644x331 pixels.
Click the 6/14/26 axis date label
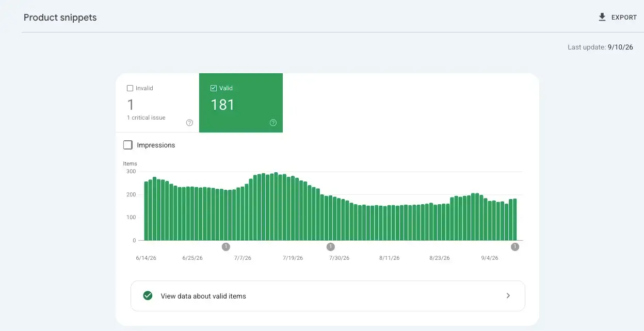click(146, 258)
